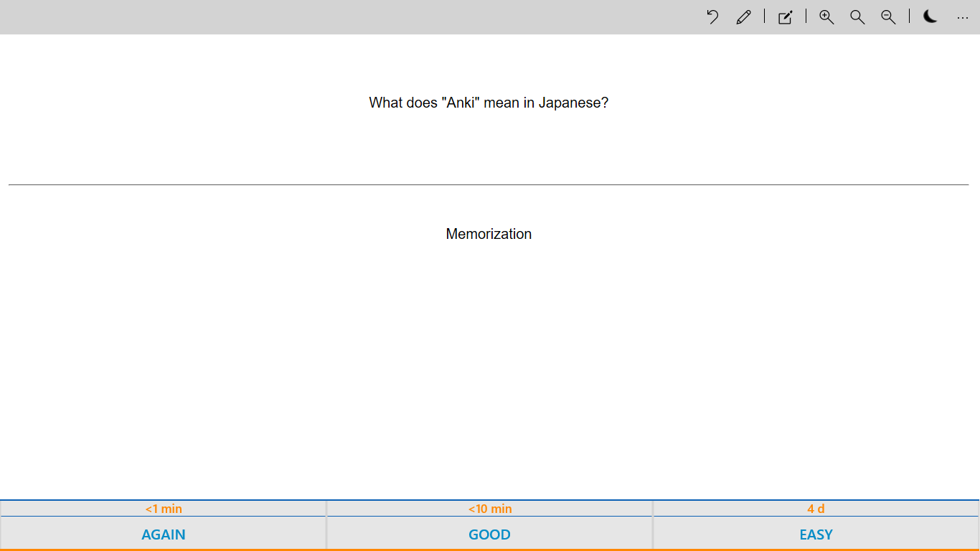Zoom in on the card text
980x551 pixels.
tap(826, 17)
